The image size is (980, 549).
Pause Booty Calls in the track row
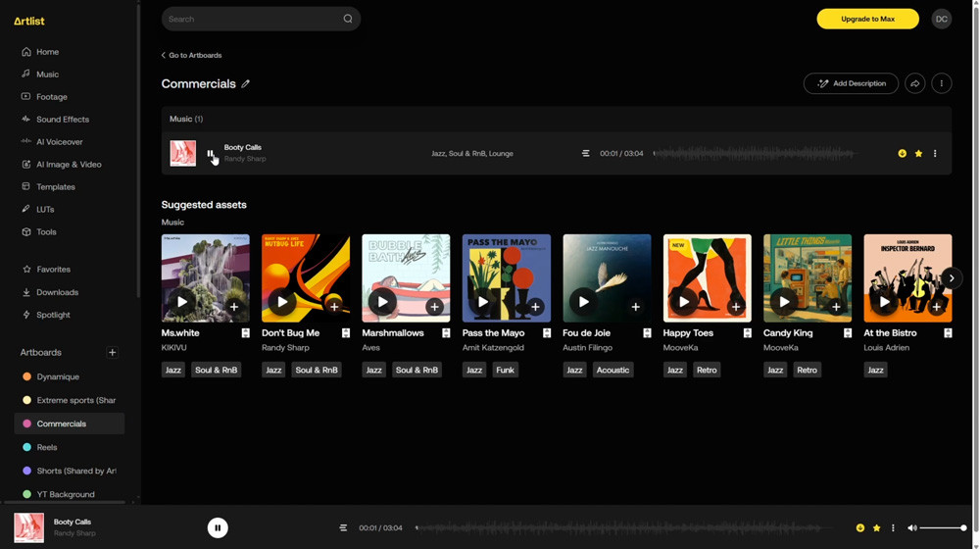211,153
